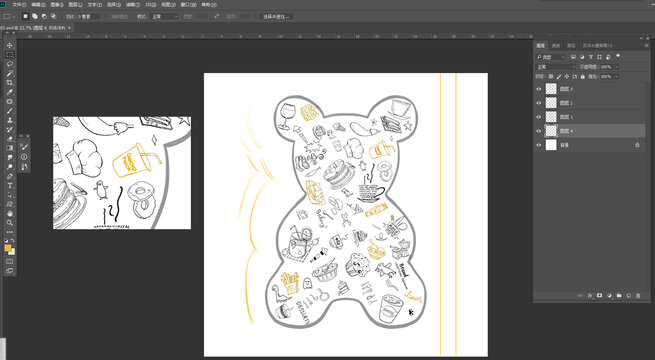Open the Edit Toolbar ellipsis
The image size is (655, 360).
click(10, 232)
